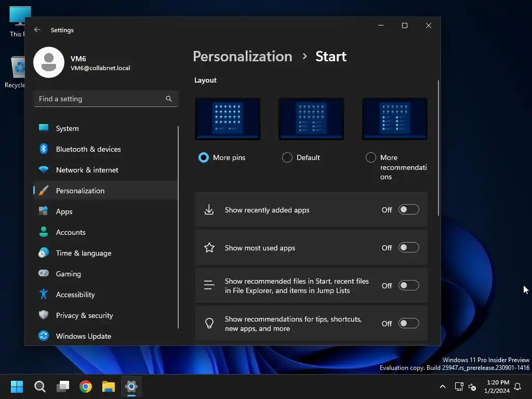Click the back arrow in Settings title bar
Viewport: 532px width, 399px height.
37,30
